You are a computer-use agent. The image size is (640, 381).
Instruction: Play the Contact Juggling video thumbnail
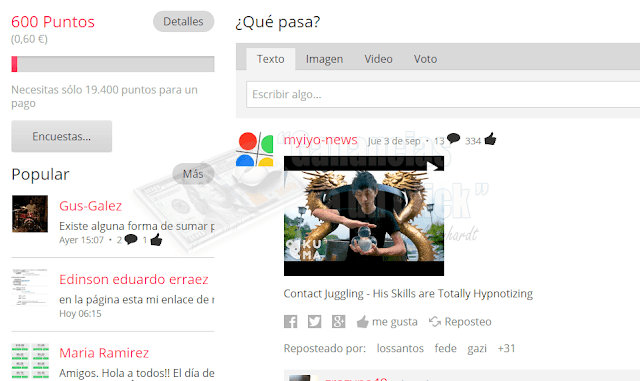click(x=364, y=216)
